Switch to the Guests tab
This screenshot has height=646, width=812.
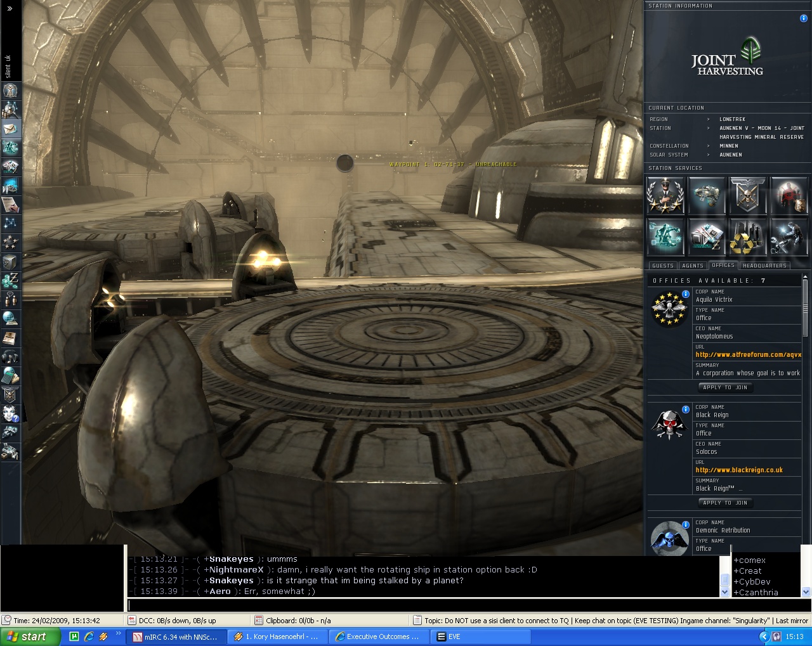pyautogui.click(x=662, y=266)
